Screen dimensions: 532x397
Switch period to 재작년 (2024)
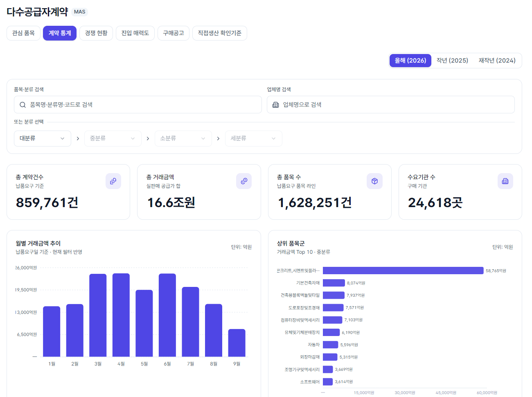497,61
